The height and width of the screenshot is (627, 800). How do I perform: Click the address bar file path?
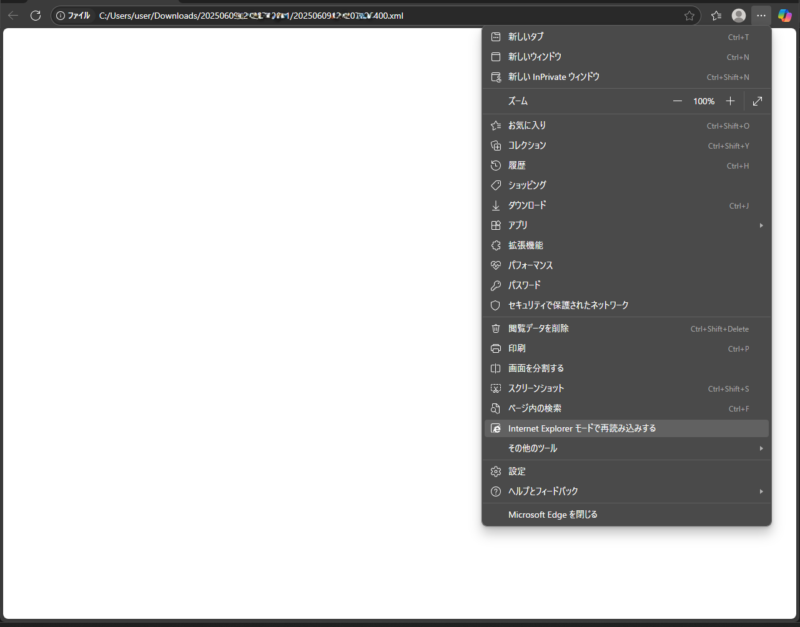point(251,16)
